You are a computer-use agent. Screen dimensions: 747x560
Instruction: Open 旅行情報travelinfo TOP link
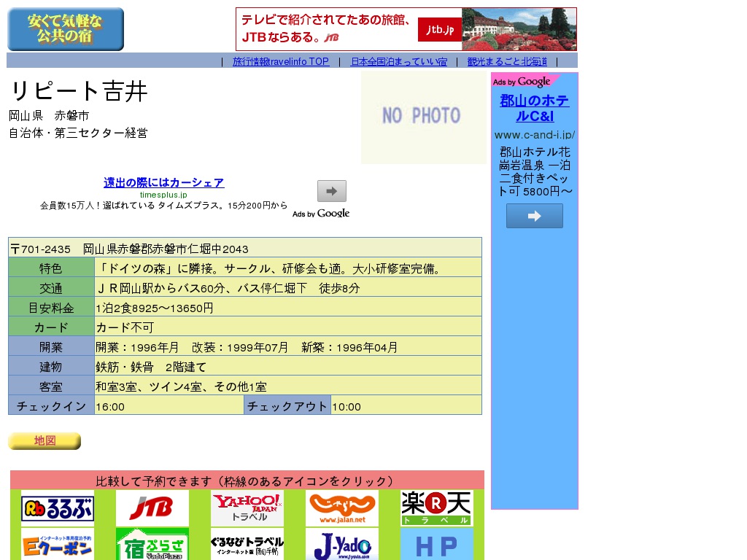point(281,61)
